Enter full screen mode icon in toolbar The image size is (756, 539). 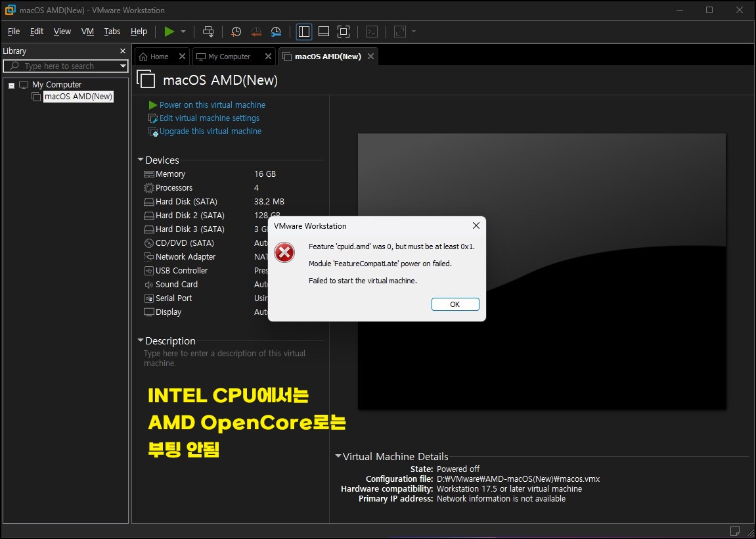344,32
